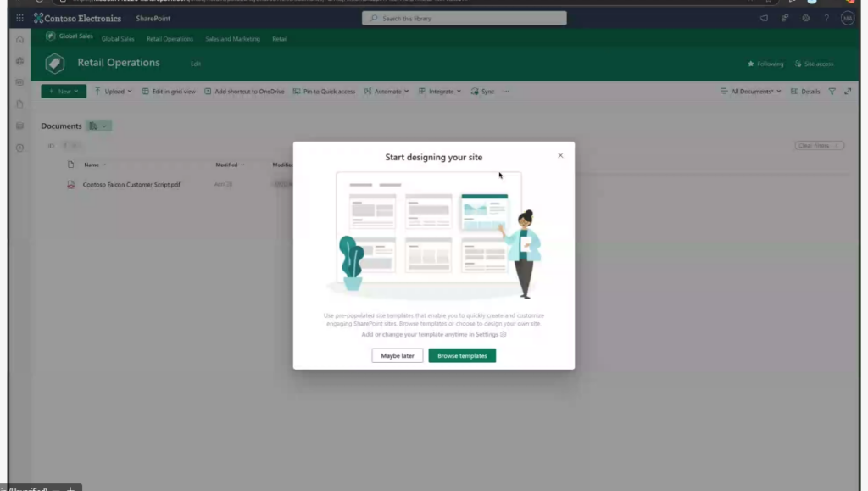
Task: Click the Sync command
Action: click(x=482, y=92)
